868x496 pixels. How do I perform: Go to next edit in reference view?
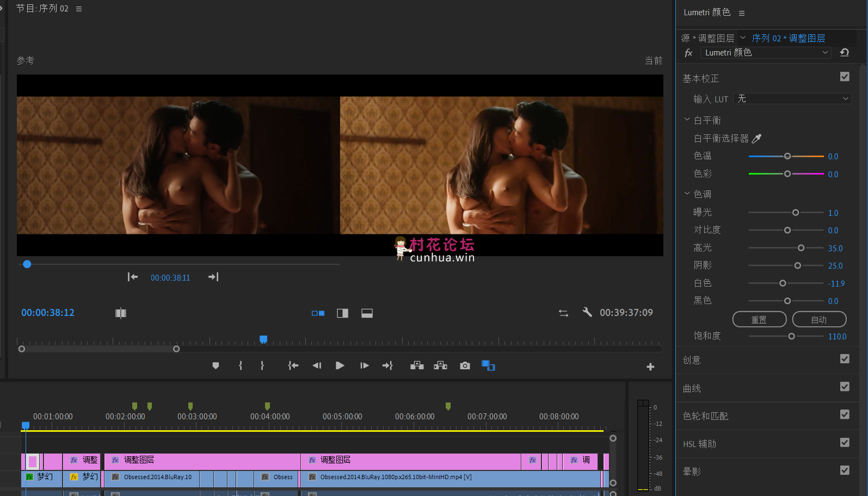(x=213, y=277)
